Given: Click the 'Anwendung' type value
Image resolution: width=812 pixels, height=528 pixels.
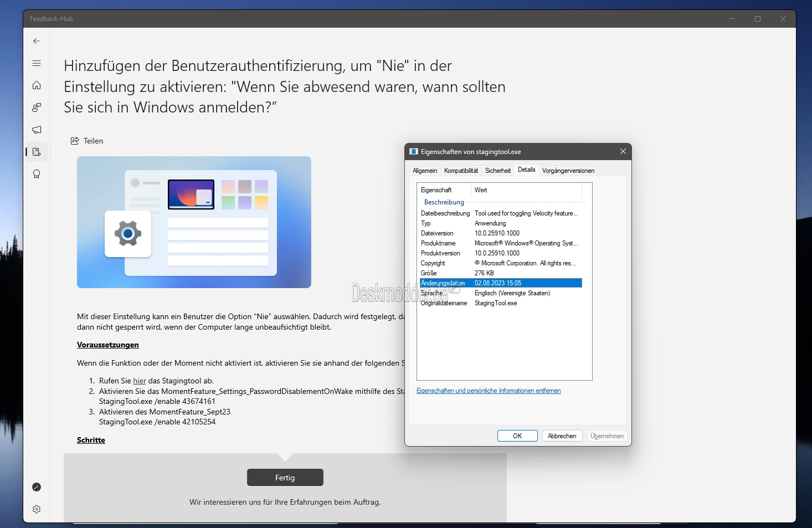Looking at the screenshot, I should click(490, 223).
